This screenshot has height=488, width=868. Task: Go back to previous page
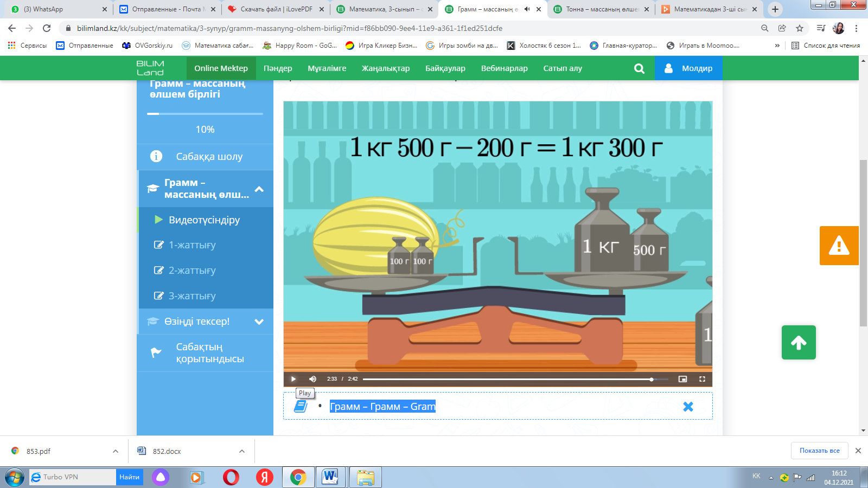pyautogui.click(x=12, y=28)
